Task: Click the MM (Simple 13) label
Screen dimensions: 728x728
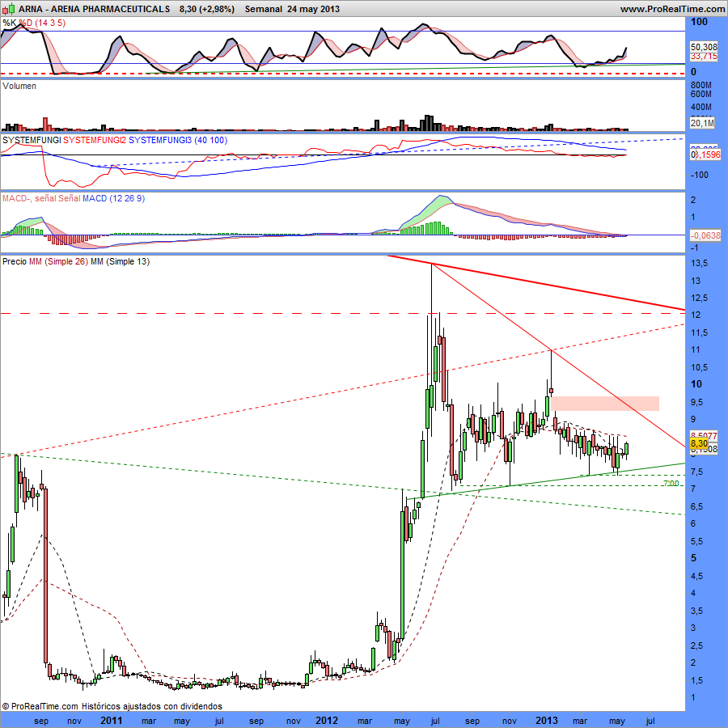Action: coord(120,261)
